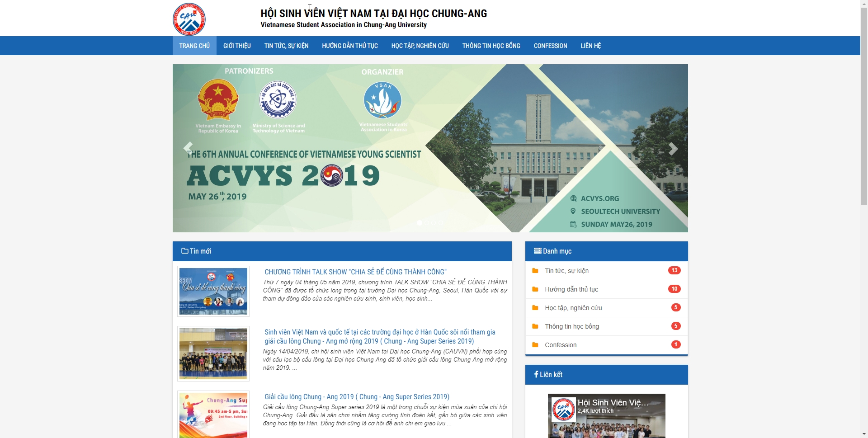Click excerpt starting 'Thứ 7 ngày 04 tháng 05'

[x=385, y=290]
